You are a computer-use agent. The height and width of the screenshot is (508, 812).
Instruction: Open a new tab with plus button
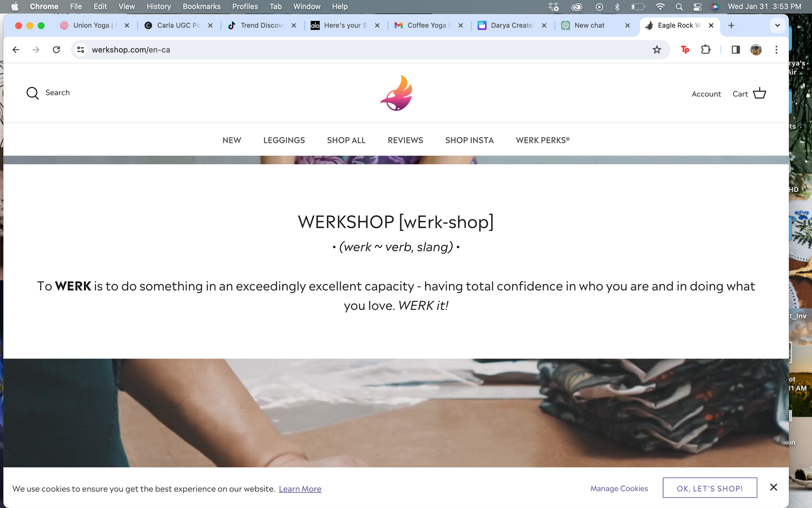[731, 25]
